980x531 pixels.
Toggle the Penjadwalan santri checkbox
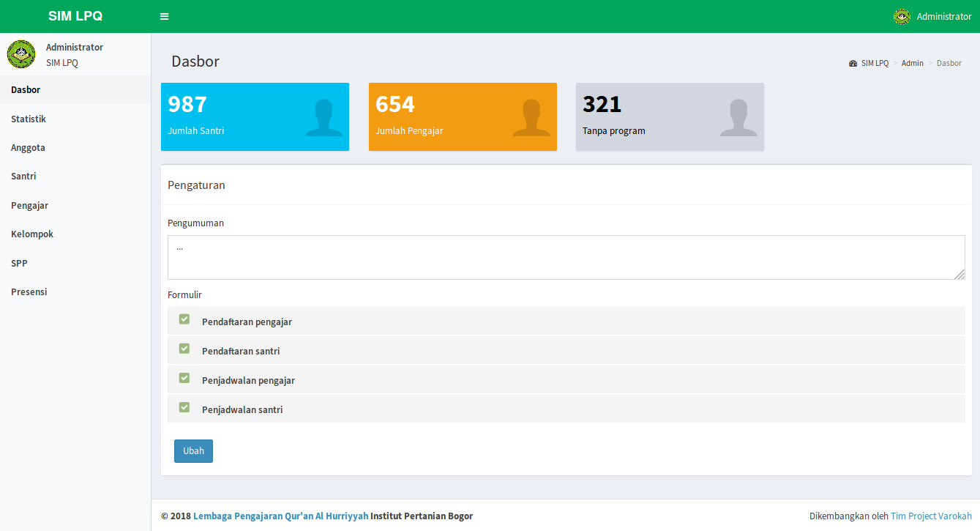[184, 407]
